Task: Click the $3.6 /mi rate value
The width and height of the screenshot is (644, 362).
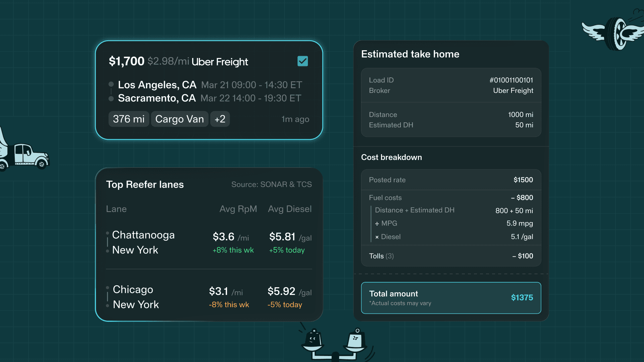Action: click(231, 237)
